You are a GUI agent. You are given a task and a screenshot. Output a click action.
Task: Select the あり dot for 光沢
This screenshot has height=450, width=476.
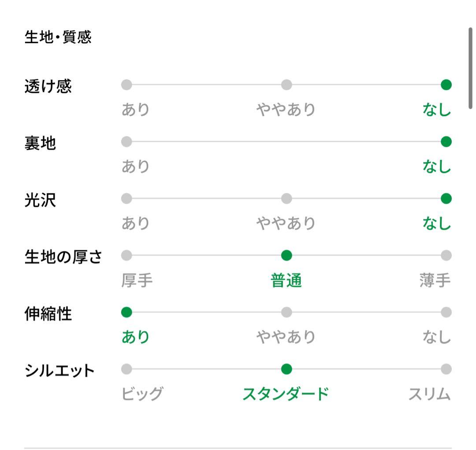click(x=126, y=199)
